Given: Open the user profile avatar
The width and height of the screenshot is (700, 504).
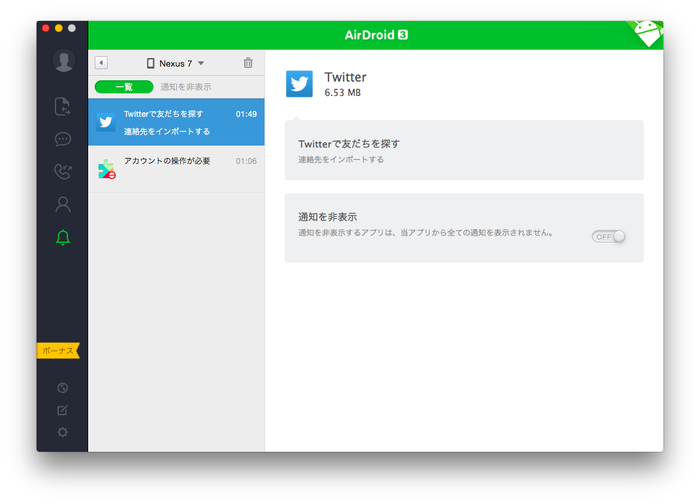Looking at the screenshot, I should pos(64,60).
